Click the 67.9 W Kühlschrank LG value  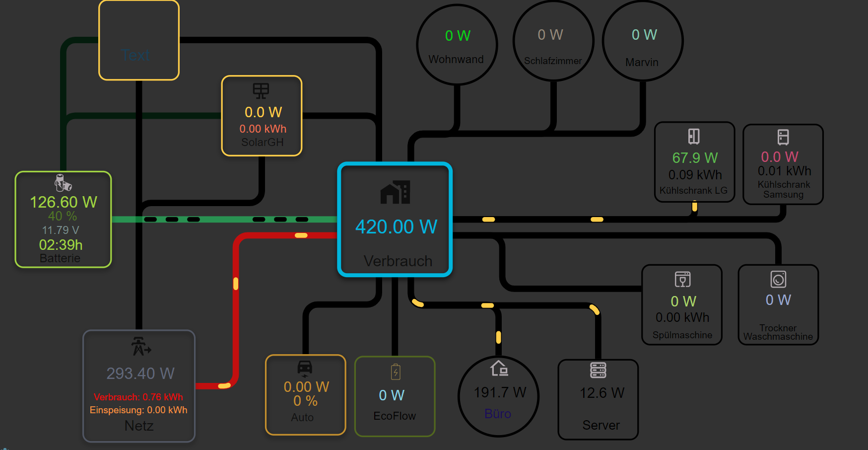tap(695, 158)
